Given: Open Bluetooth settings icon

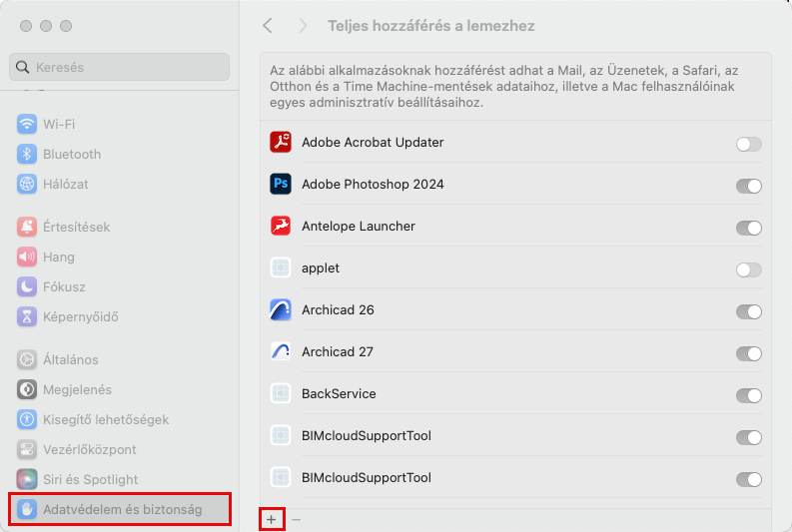Looking at the screenshot, I should 27,154.
